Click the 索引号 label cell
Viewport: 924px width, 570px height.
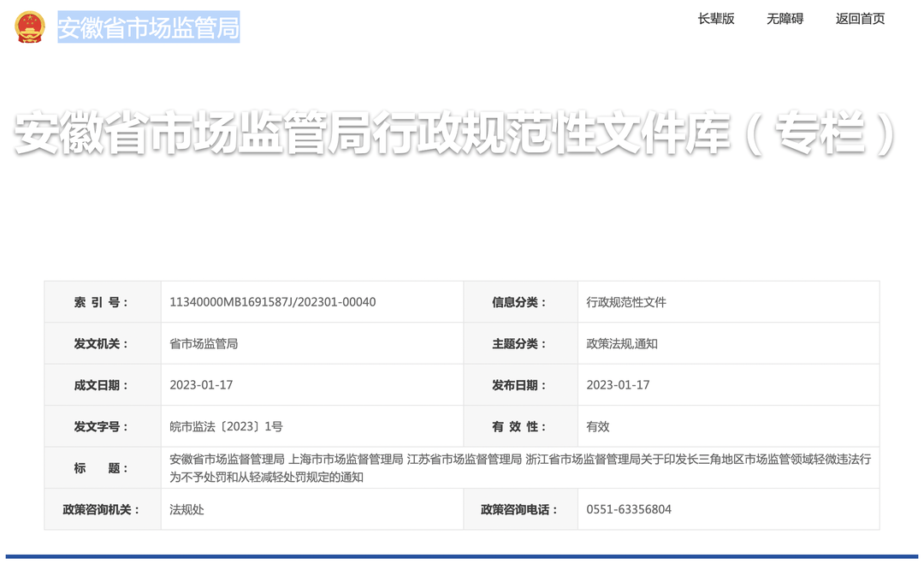pos(101,302)
